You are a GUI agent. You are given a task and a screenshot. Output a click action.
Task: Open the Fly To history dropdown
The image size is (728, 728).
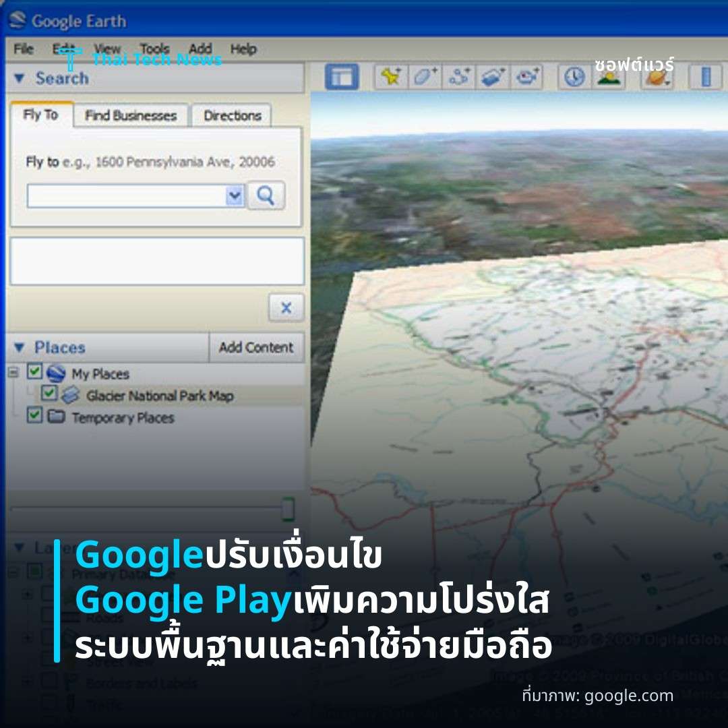coord(235,196)
